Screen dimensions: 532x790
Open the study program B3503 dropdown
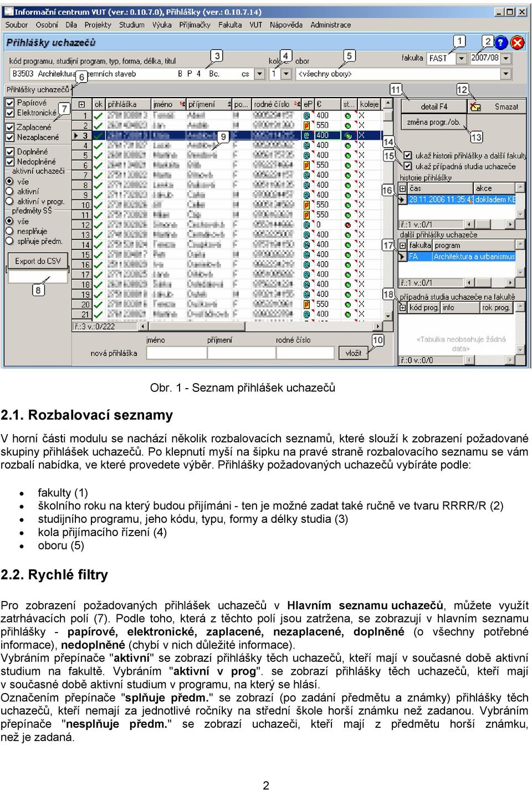point(260,74)
